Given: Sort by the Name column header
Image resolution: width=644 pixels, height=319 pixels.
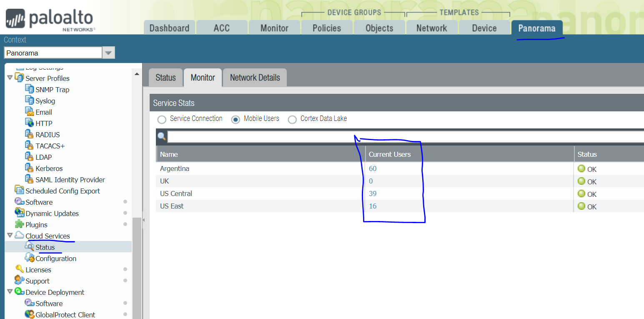Looking at the screenshot, I should (x=261, y=154).
